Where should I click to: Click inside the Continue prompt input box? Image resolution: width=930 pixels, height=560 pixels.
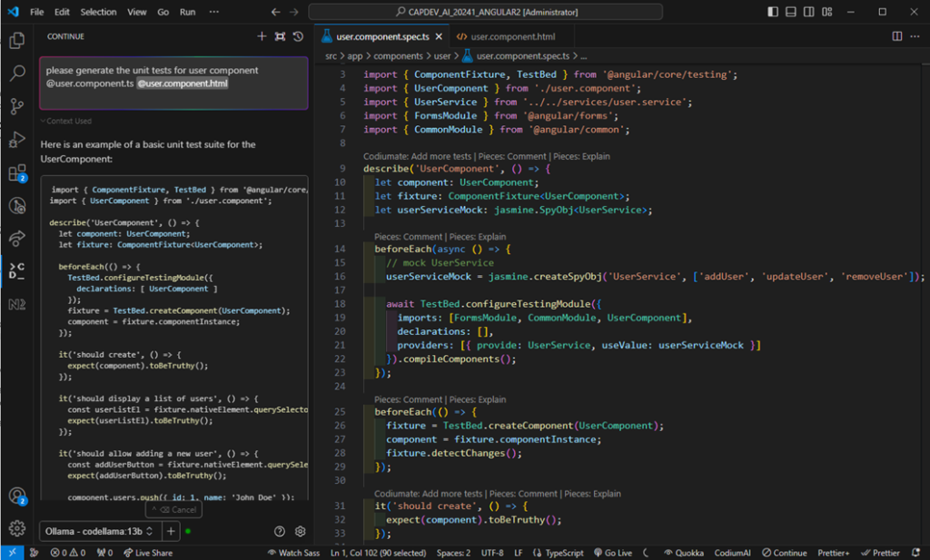(173, 82)
